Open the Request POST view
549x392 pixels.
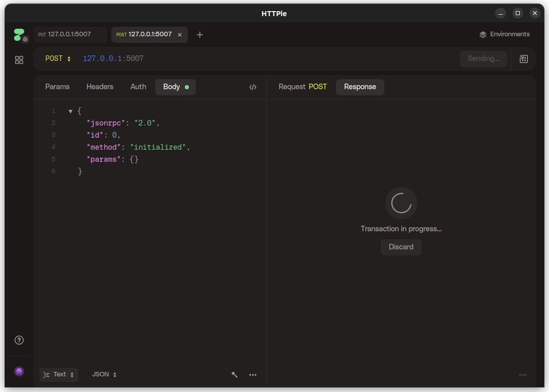302,87
